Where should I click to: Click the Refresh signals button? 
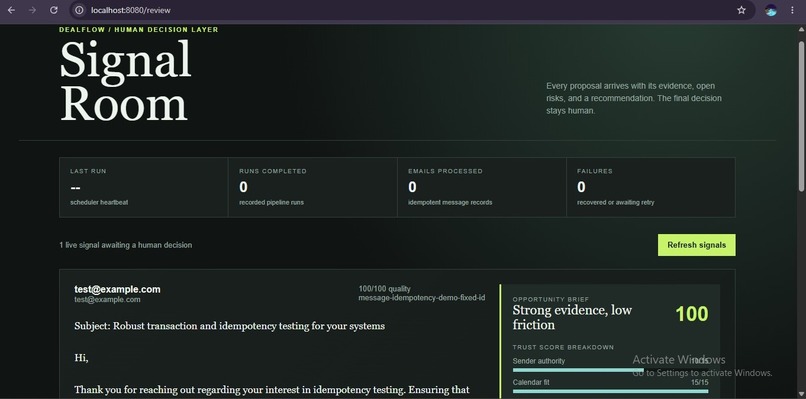coord(696,245)
